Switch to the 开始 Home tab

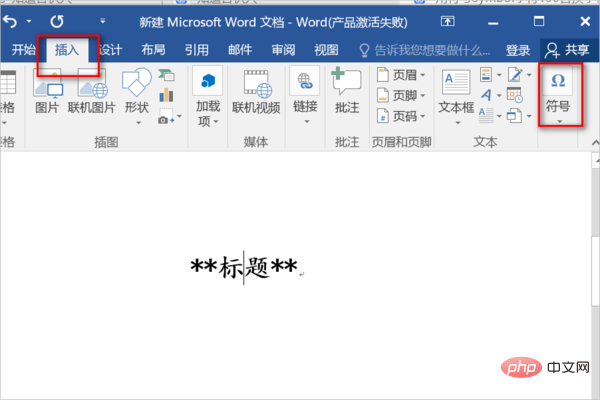[24, 49]
